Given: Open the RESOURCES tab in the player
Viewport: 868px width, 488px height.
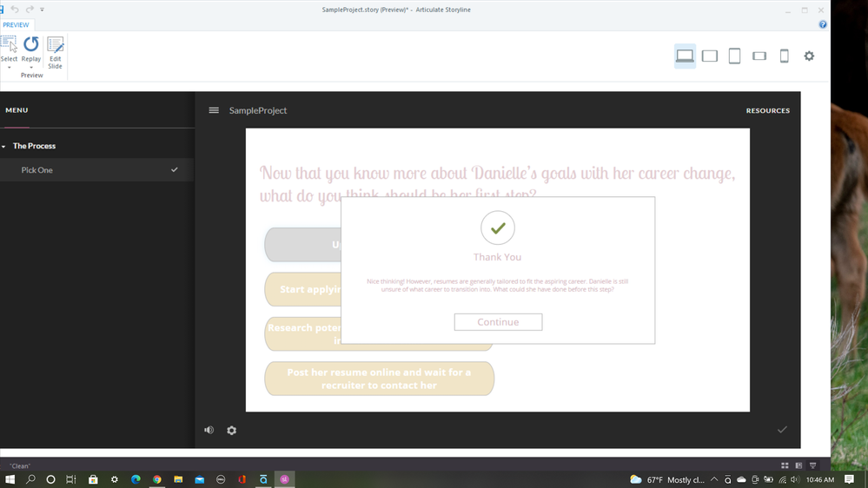Looking at the screenshot, I should 768,110.
